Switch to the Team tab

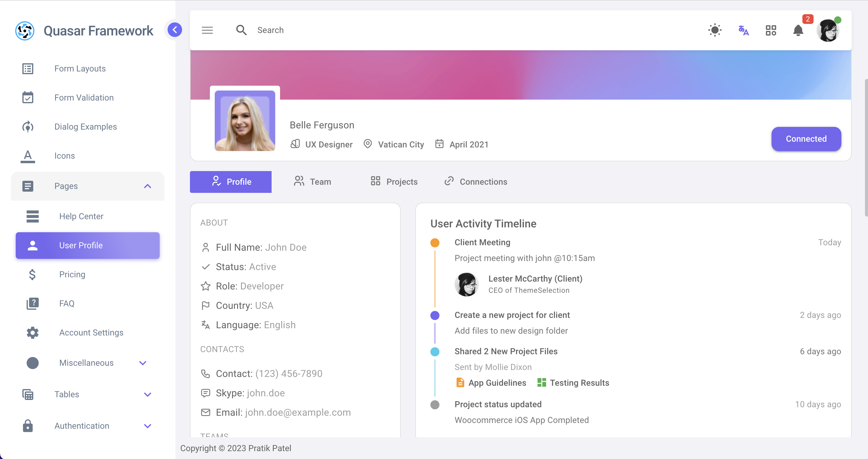point(312,181)
